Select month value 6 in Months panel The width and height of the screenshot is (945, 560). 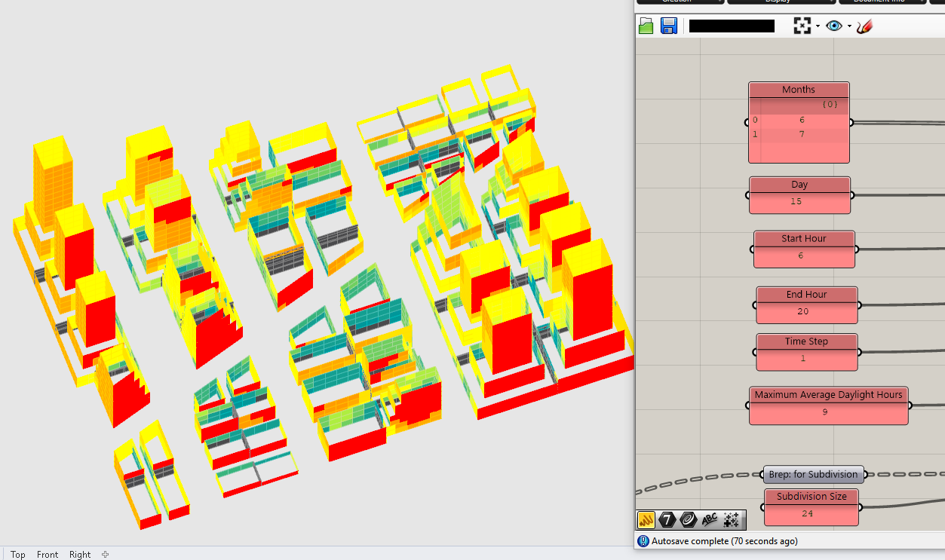tap(802, 120)
